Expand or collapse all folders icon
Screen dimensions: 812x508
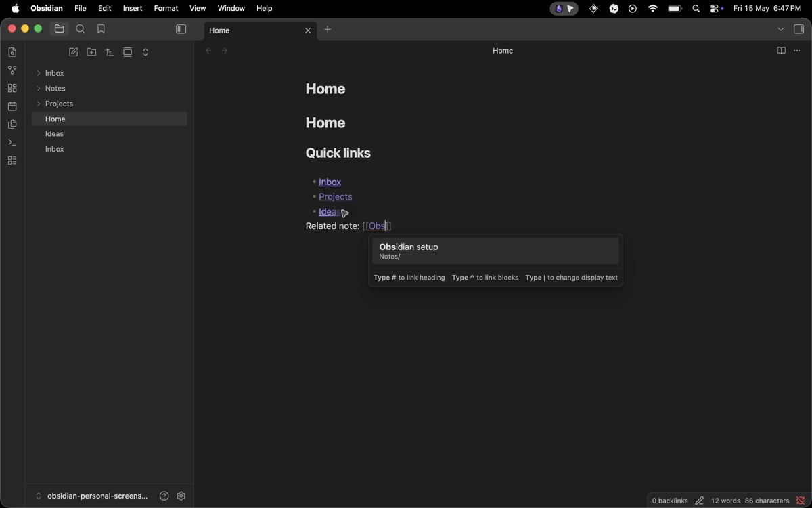point(145,52)
